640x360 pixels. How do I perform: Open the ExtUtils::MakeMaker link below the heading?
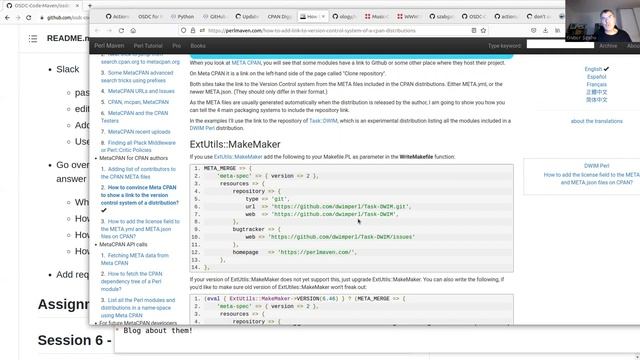(x=238, y=157)
